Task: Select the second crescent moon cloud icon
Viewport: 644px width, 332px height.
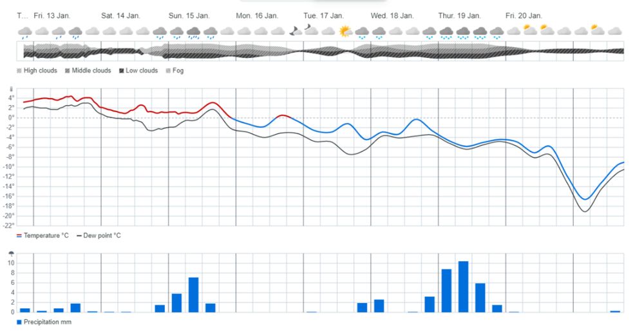Action: click(x=312, y=30)
